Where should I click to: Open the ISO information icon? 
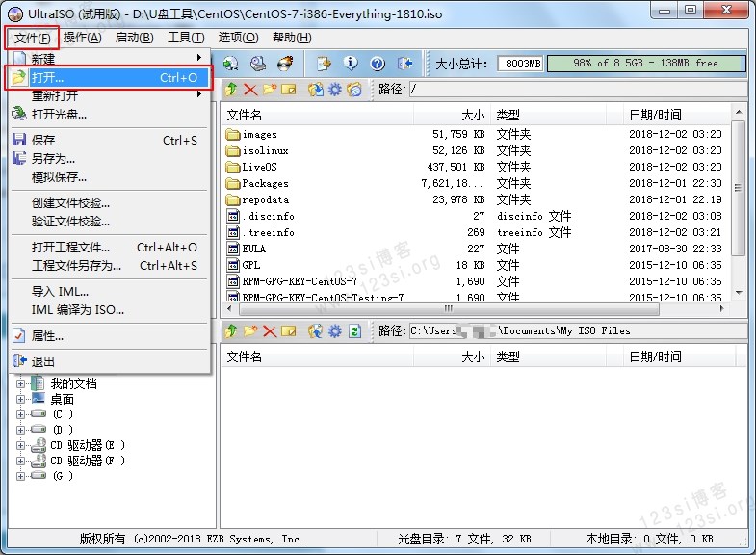(351, 64)
